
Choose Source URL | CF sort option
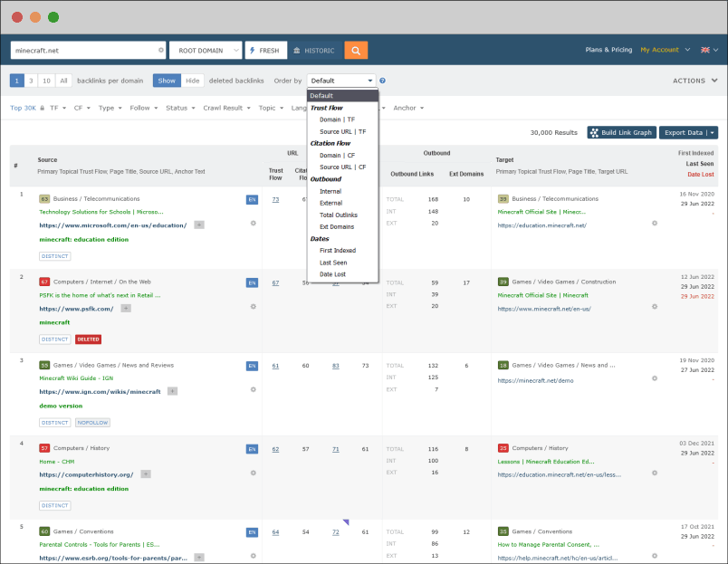click(342, 167)
